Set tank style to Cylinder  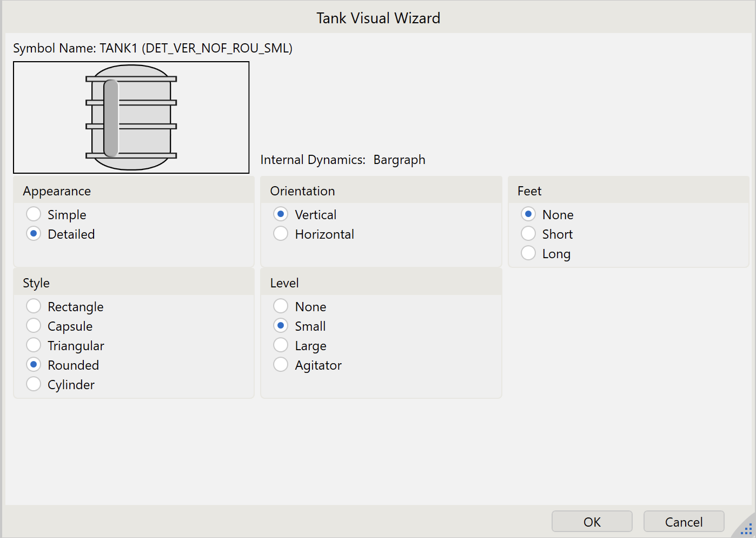[x=34, y=384]
